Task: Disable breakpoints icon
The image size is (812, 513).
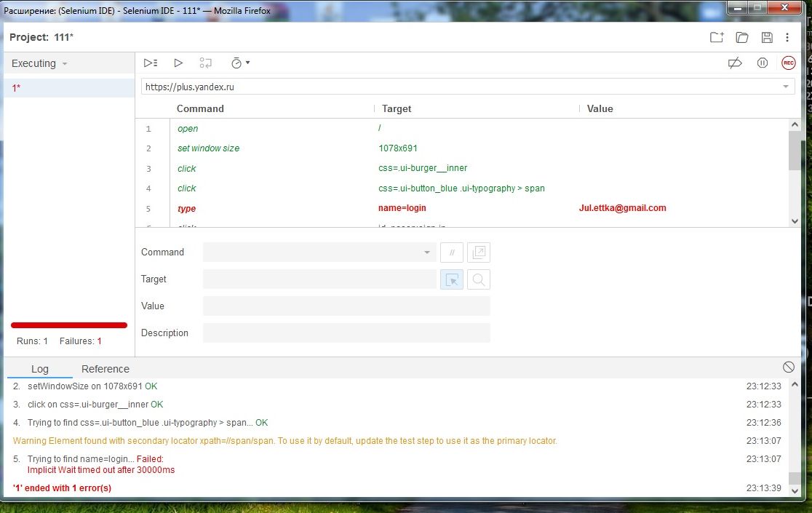Action: point(735,63)
